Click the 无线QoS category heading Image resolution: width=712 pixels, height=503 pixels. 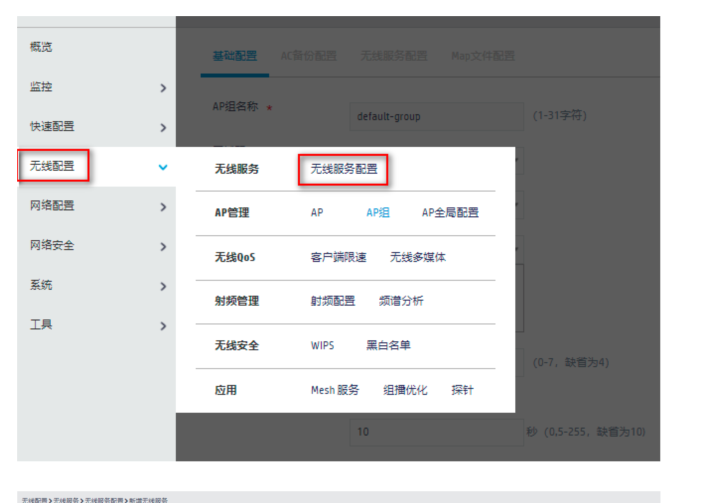point(235,257)
